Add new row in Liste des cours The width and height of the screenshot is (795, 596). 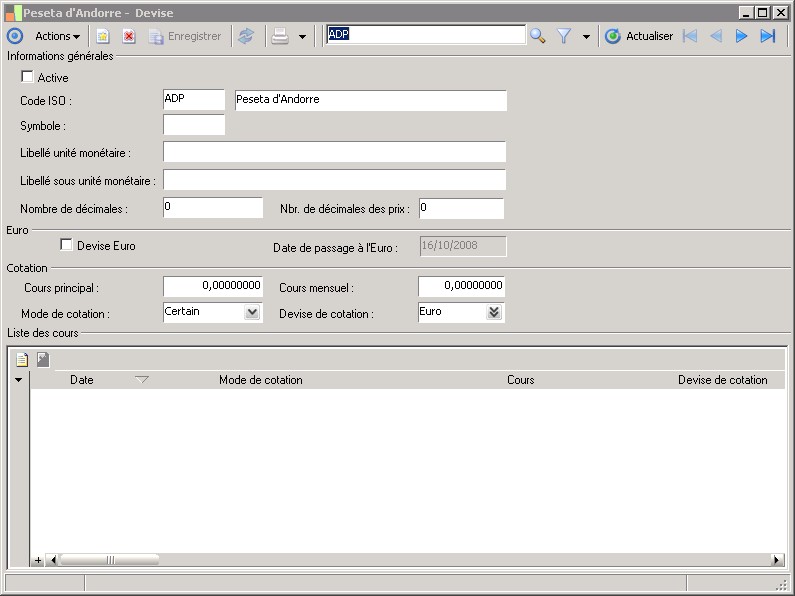(22, 360)
